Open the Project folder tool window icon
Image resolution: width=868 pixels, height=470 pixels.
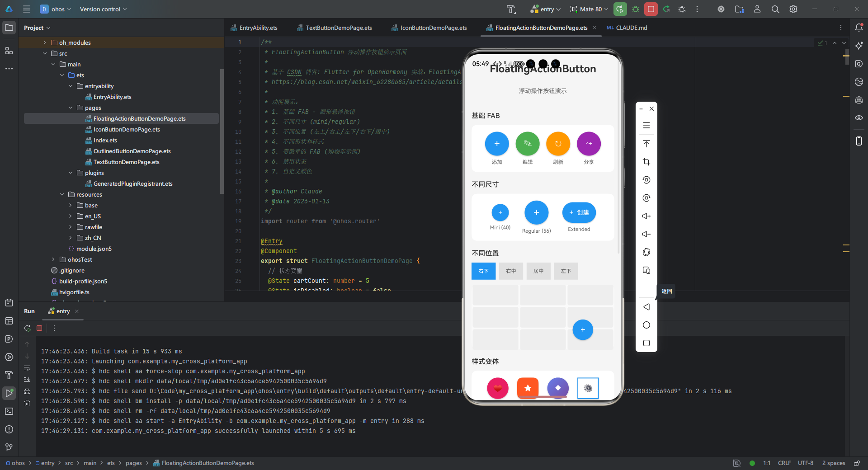click(9, 28)
